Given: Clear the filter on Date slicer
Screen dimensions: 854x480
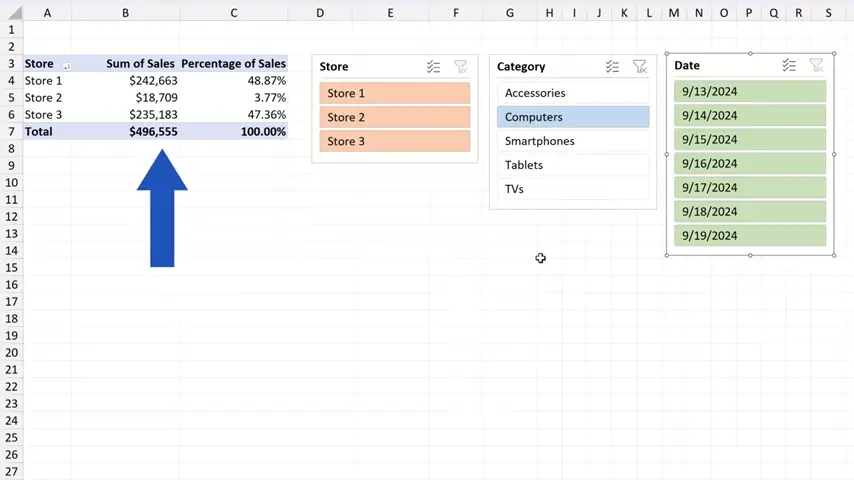Looking at the screenshot, I should (816, 65).
